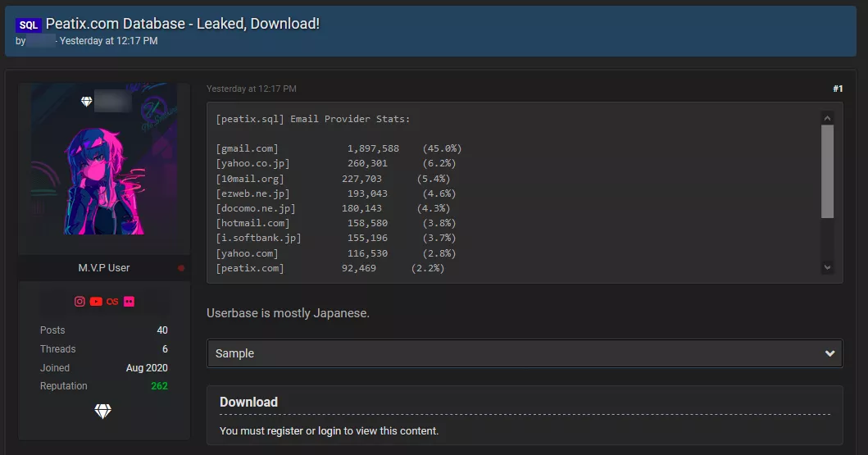Click the Last.fm icon under M.V.P User
The height and width of the screenshot is (455, 868).
[112, 302]
